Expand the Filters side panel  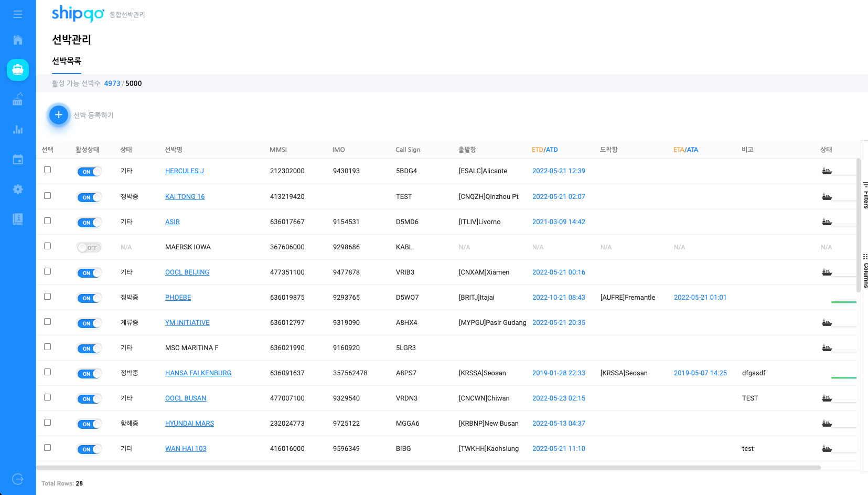pyautogui.click(x=865, y=195)
